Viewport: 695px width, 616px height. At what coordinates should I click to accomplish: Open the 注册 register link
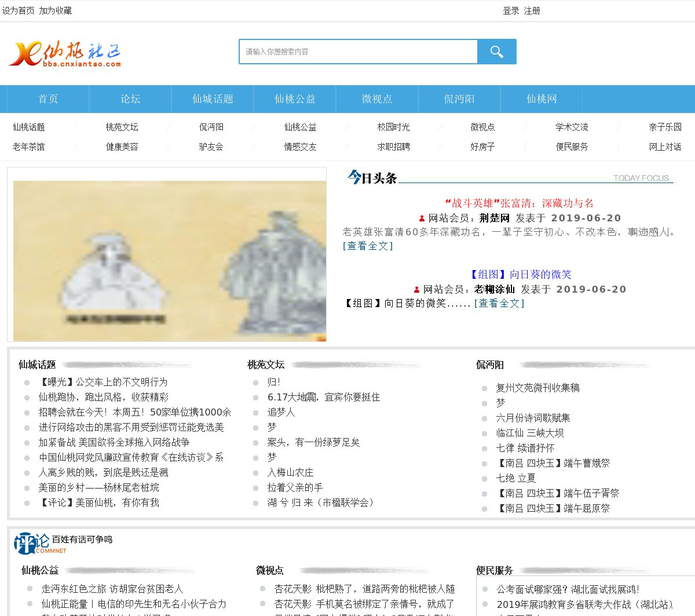tap(532, 11)
